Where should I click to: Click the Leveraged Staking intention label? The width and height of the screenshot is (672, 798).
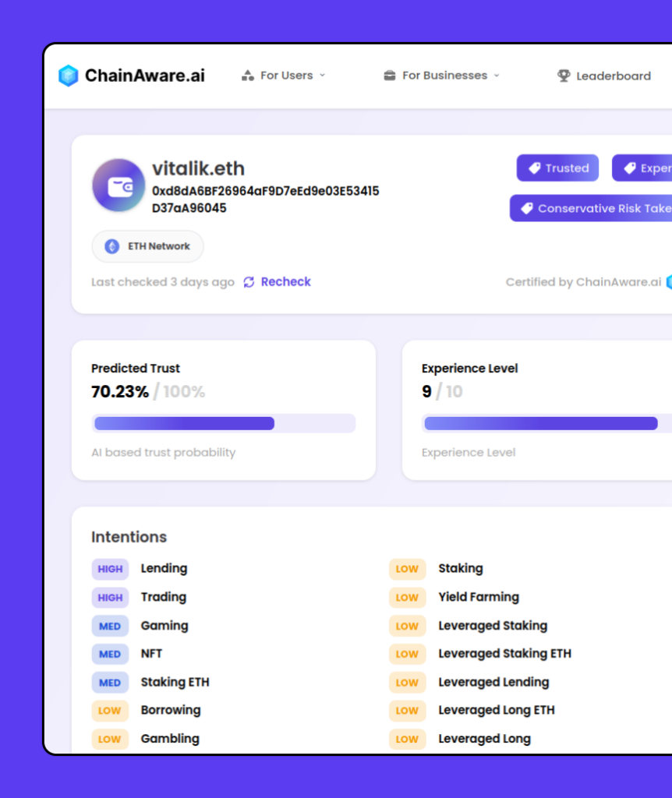pos(493,626)
